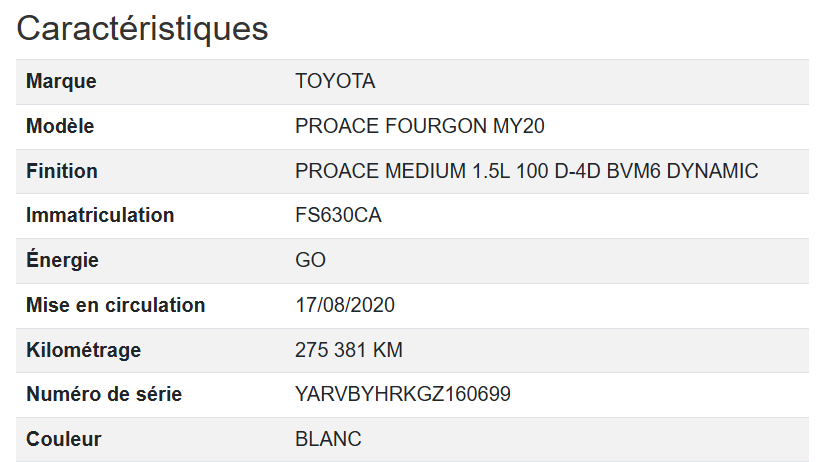The image size is (826, 462).
Task: Click the Mise en circulation label
Action: point(115,305)
